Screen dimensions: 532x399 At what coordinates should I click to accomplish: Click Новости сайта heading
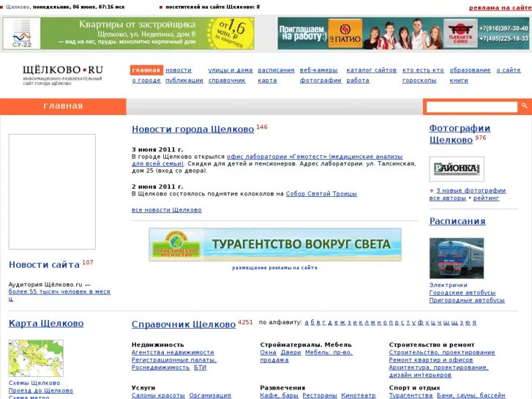(x=44, y=264)
